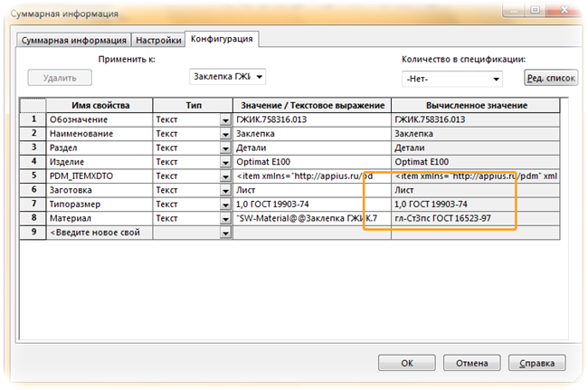Click the Отмена button
This screenshot has height=390, width=588.
(470, 364)
